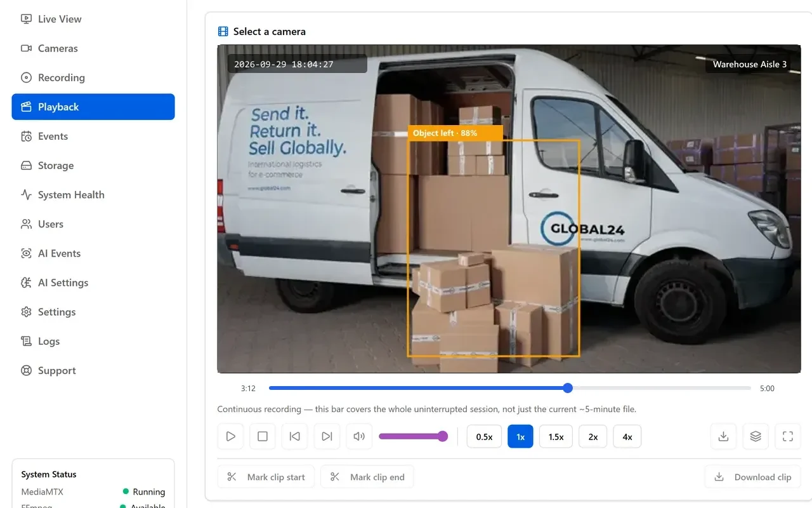Screen dimensions: 812x508
Task: Click the download icon beside layers
Action: [x=723, y=436]
